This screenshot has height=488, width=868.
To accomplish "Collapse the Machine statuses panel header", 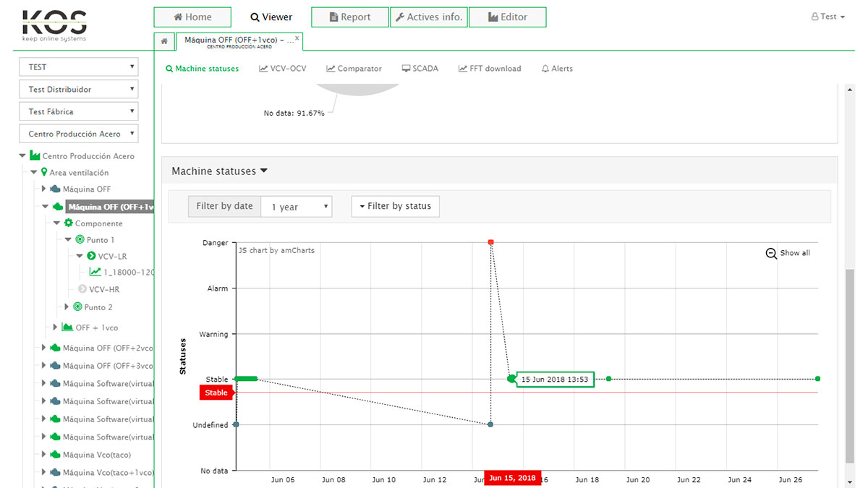I will (x=219, y=171).
